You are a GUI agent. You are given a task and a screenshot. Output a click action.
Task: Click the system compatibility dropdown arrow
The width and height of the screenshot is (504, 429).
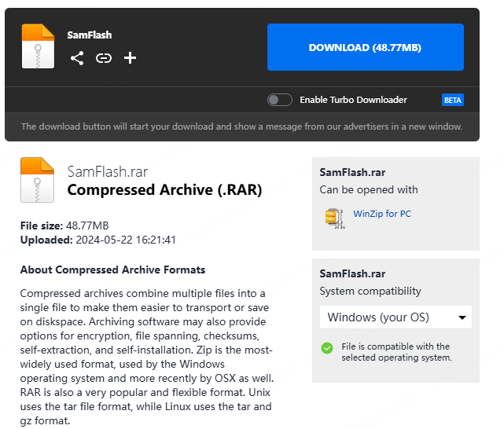coord(462,318)
